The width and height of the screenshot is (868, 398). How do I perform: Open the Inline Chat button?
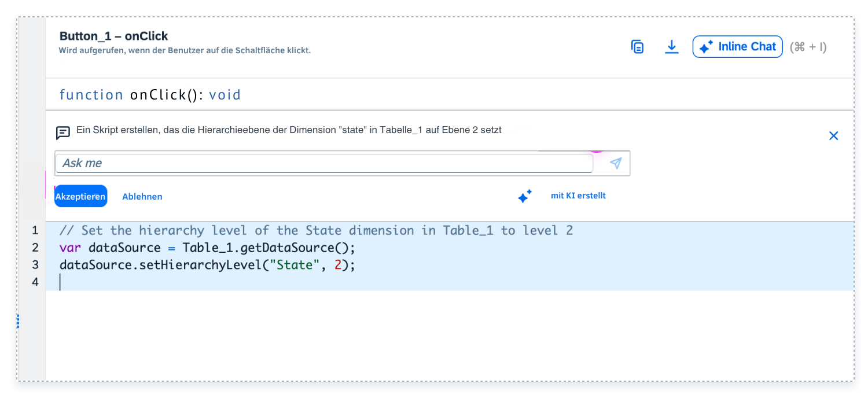[738, 47]
